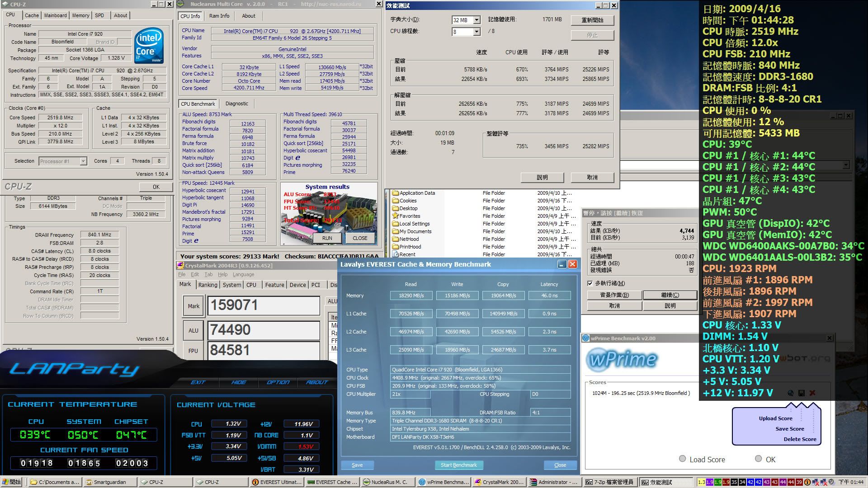Click the My Documents folder icon

[x=396, y=231]
